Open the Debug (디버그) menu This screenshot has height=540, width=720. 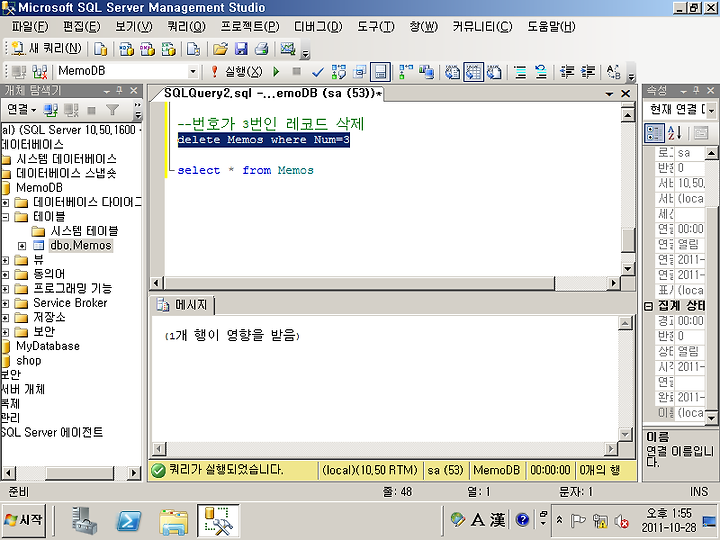pyautogui.click(x=318, y=27)
